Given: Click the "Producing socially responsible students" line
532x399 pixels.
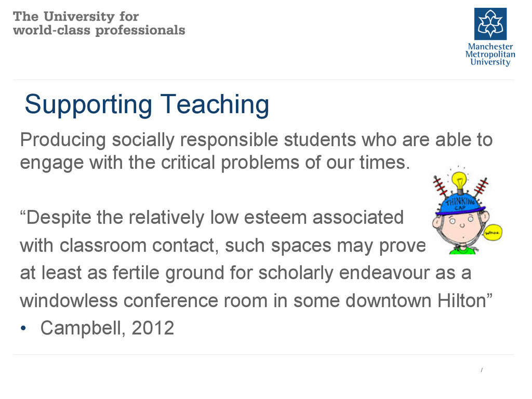Looking at the screenshot, I should (256, 140).
